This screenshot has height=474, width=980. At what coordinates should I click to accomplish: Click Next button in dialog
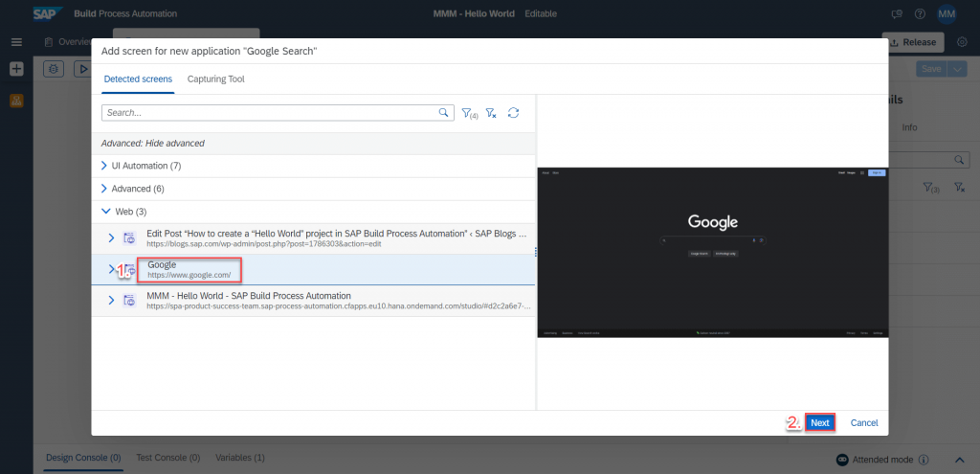point(820,422)
